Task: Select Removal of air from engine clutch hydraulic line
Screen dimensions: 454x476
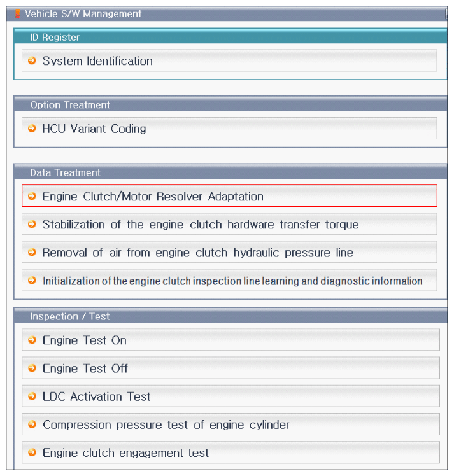Action: point(229,252)
